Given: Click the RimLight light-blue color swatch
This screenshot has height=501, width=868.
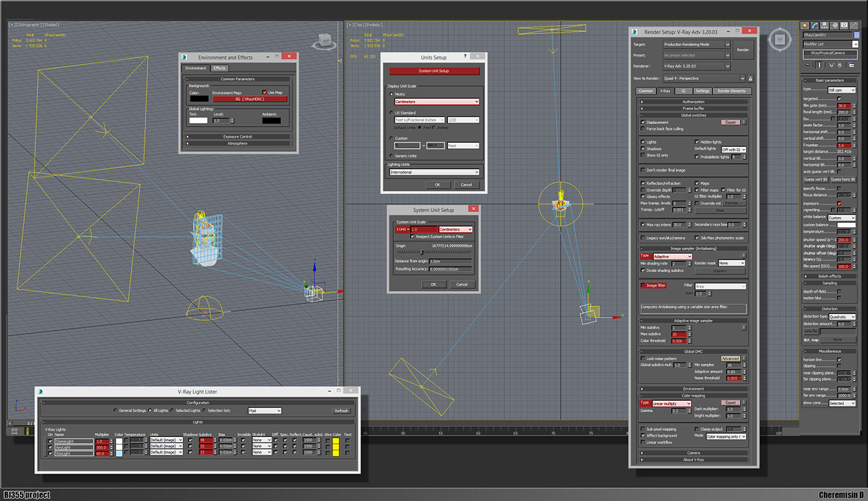Looking at the screenshot, I should click(120, 453).
